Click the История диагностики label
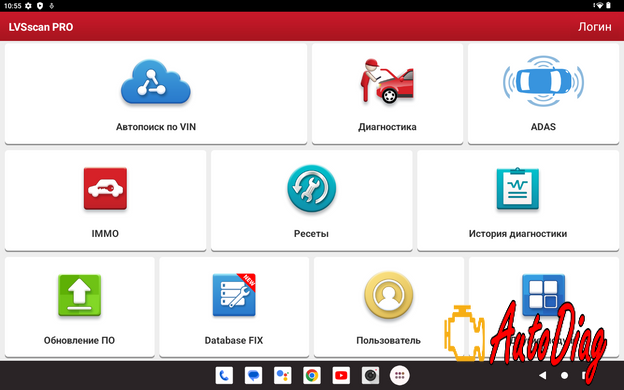624x390 pixels. pyautogui.click(x=518, y=234)
